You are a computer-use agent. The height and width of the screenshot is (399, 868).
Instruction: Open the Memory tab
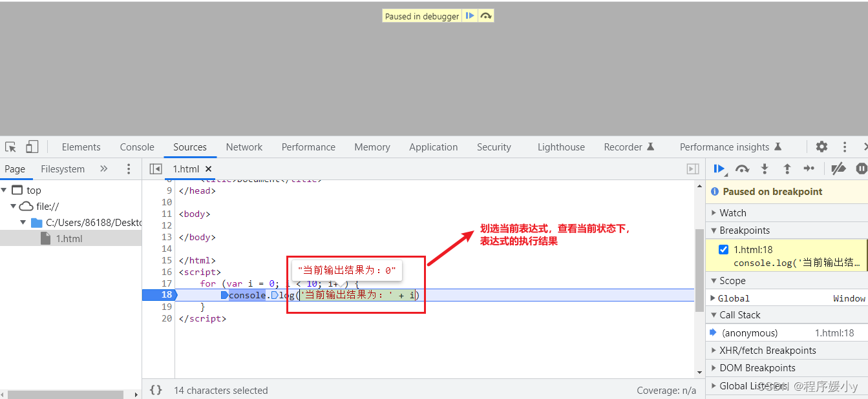(x=372, y=147)
